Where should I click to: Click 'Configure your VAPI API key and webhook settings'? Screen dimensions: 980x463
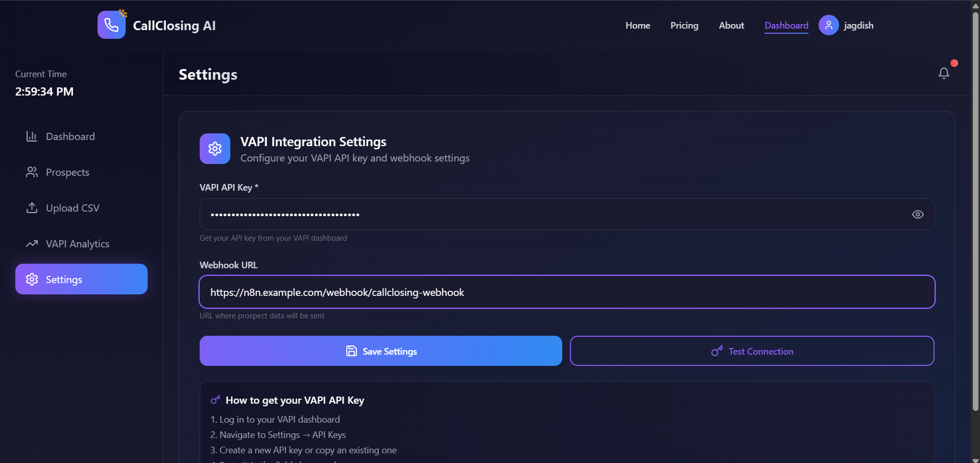(x=355, y=158)
